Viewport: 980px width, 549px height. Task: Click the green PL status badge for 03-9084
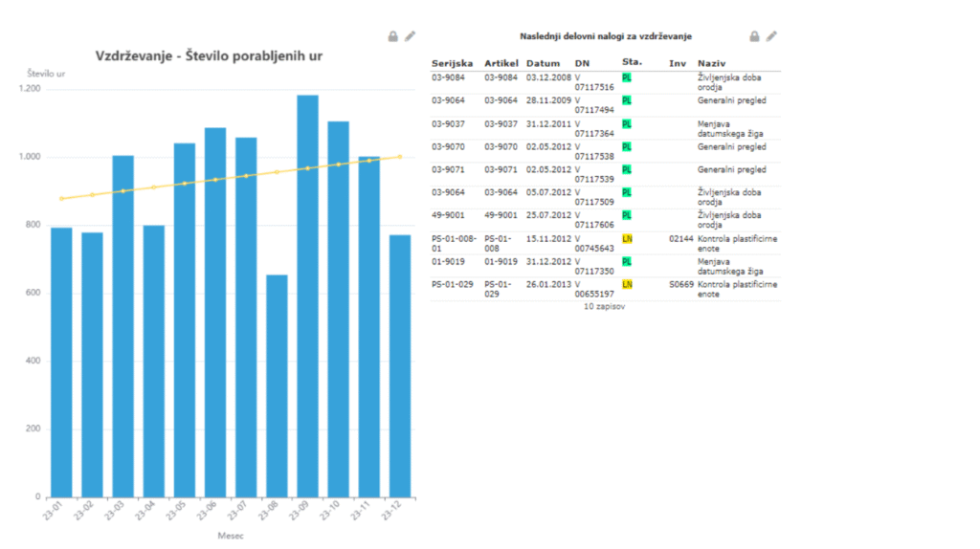tap(627, 77)
